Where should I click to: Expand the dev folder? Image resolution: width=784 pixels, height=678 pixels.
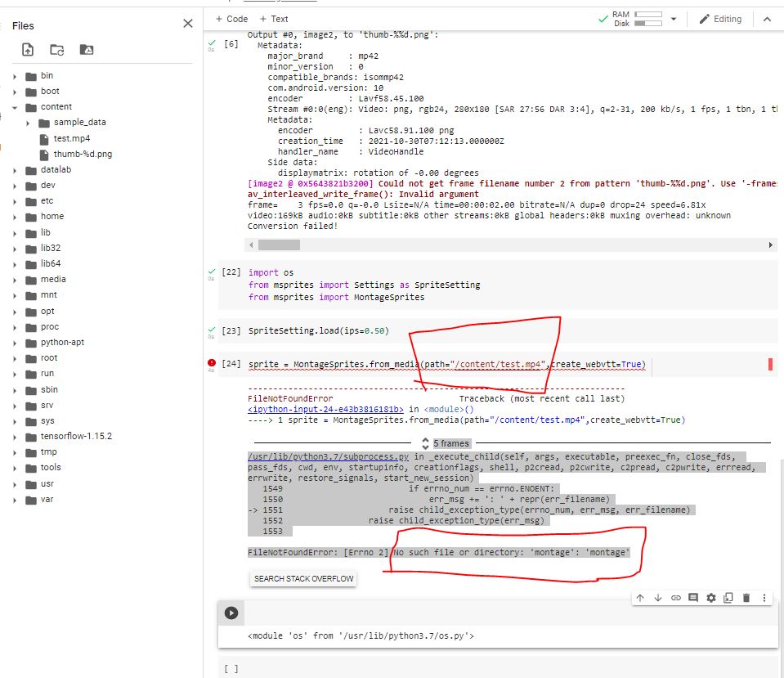(x=15, y=186)
